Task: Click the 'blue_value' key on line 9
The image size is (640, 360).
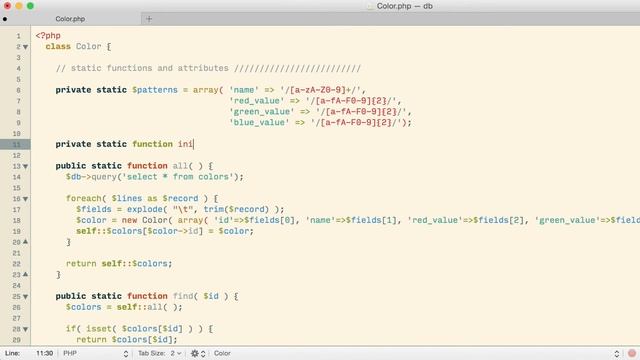Action: click(x=259, y=122)
